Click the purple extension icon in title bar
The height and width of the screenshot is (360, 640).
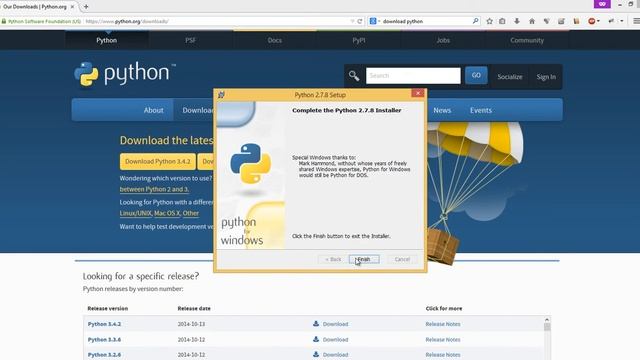[602, 4]
